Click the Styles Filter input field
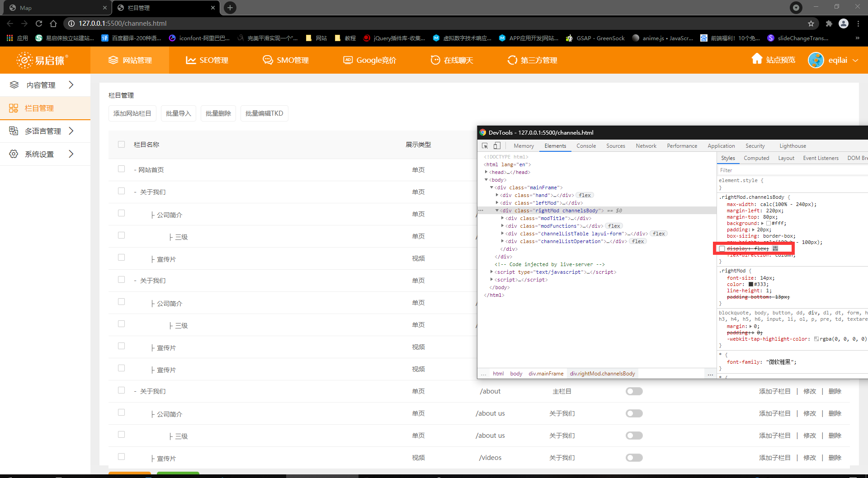Image resolution: width=868 pixels, height=478 pixels. tap(792, 170)
